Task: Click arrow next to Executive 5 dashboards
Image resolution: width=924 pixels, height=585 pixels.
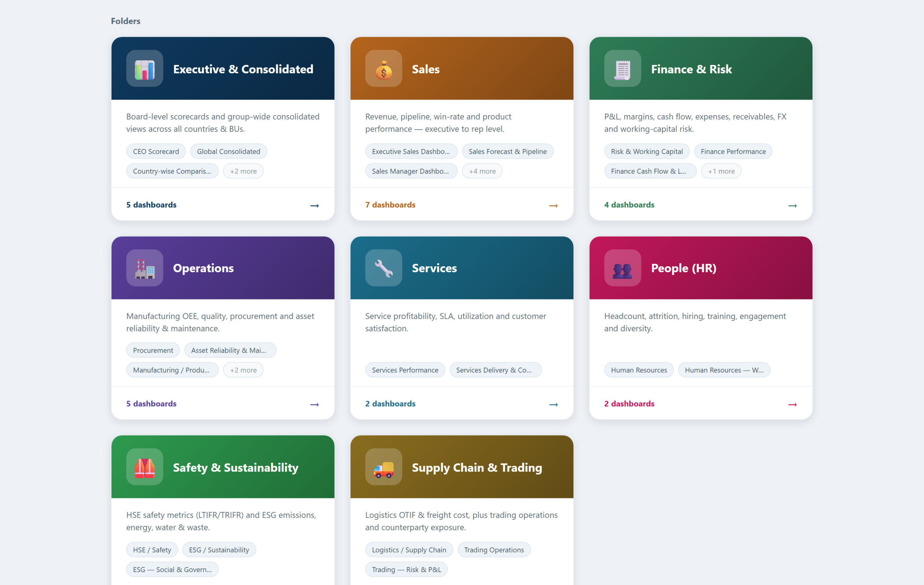Action: 315,206
